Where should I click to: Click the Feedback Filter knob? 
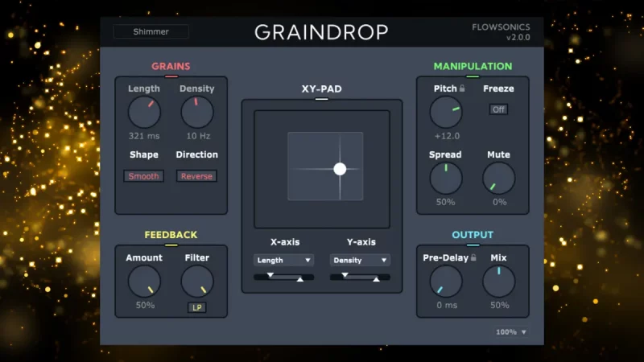196,282
